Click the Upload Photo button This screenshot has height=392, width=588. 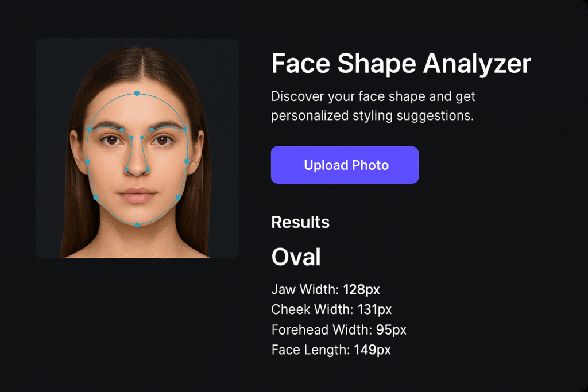[x=345, y=165]
